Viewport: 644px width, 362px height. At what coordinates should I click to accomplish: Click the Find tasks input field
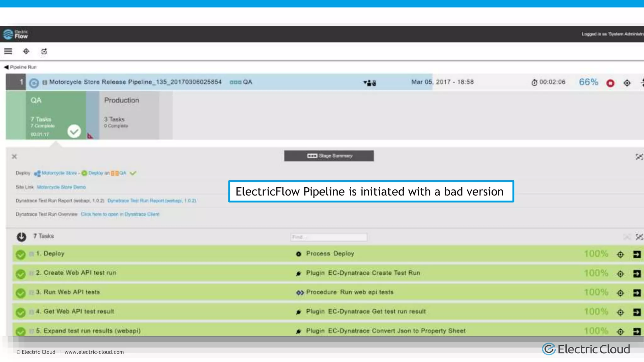(x=329, y=237)
